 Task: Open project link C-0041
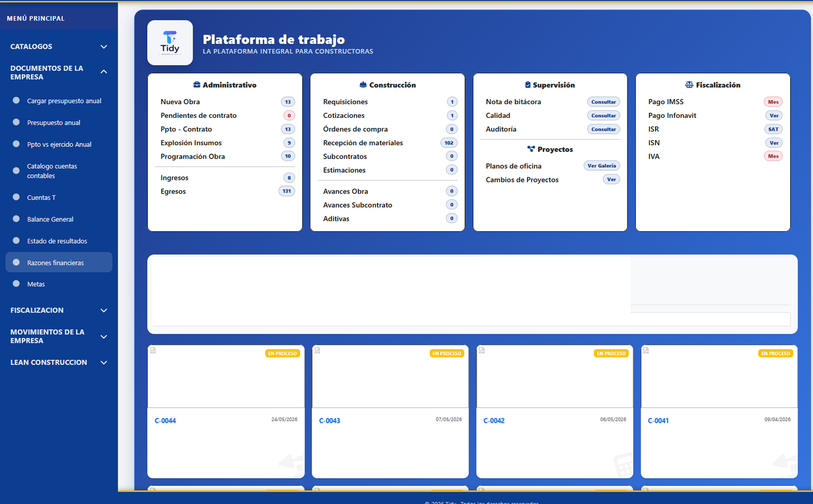pyautogui.click(x=658, y=421)
